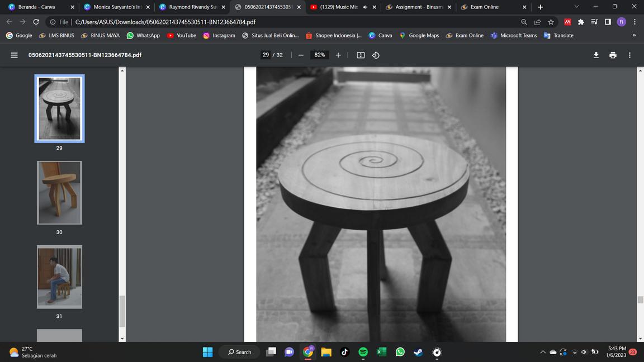The image size is (644, 362).
Task: Bookmark this page with the star icon
Action: pos(551,22)
